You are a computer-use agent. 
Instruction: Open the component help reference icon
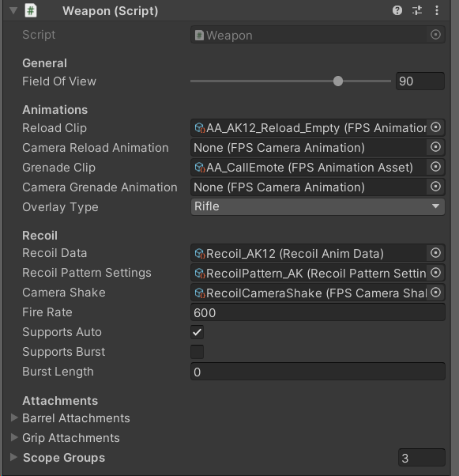397,10
